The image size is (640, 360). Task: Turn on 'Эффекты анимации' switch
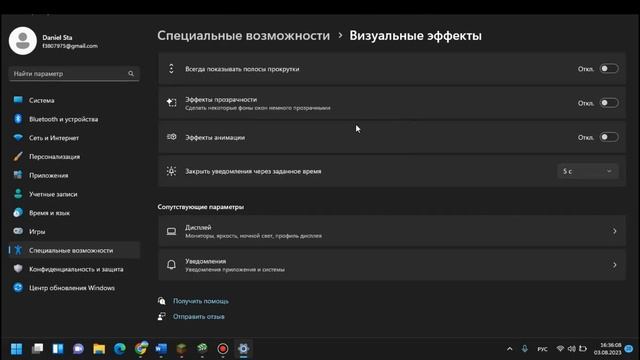coord(609,137)
